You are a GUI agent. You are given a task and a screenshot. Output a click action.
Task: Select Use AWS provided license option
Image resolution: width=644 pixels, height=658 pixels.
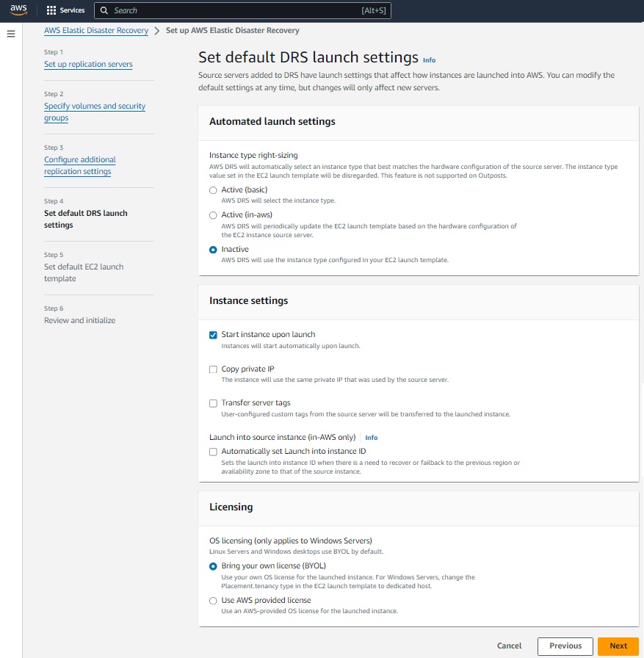point(214,601)
